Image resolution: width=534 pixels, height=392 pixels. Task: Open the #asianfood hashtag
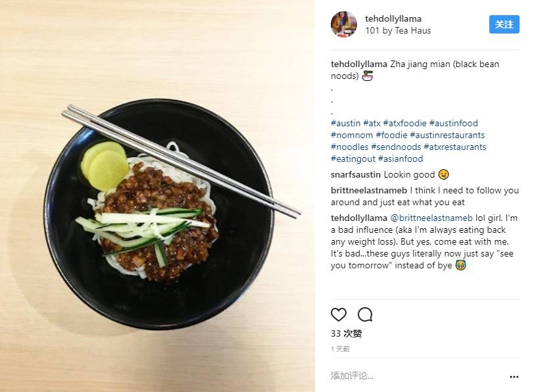click(x=400, y=159)
